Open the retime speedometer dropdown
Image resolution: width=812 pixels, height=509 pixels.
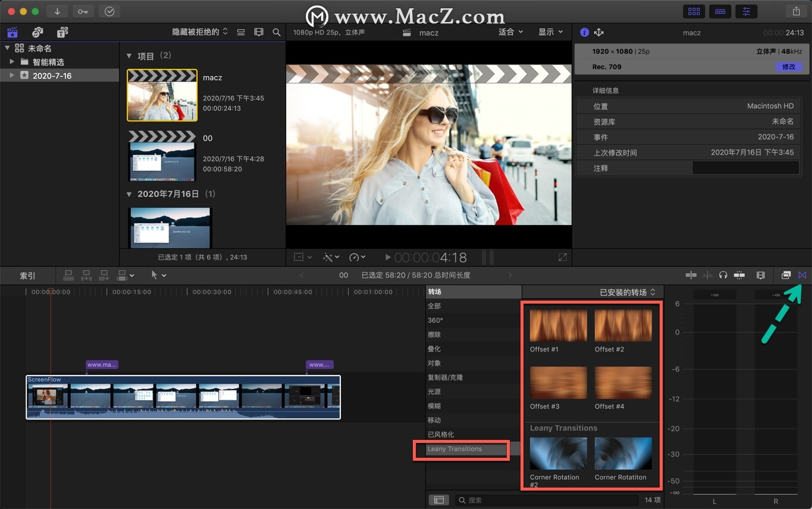coord(357,257)
